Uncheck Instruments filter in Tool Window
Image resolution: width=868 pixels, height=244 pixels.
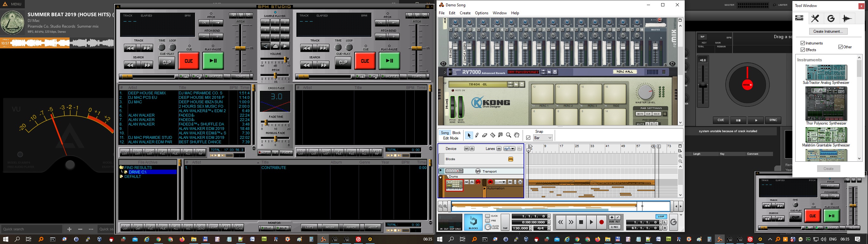(x=803, y=43)
